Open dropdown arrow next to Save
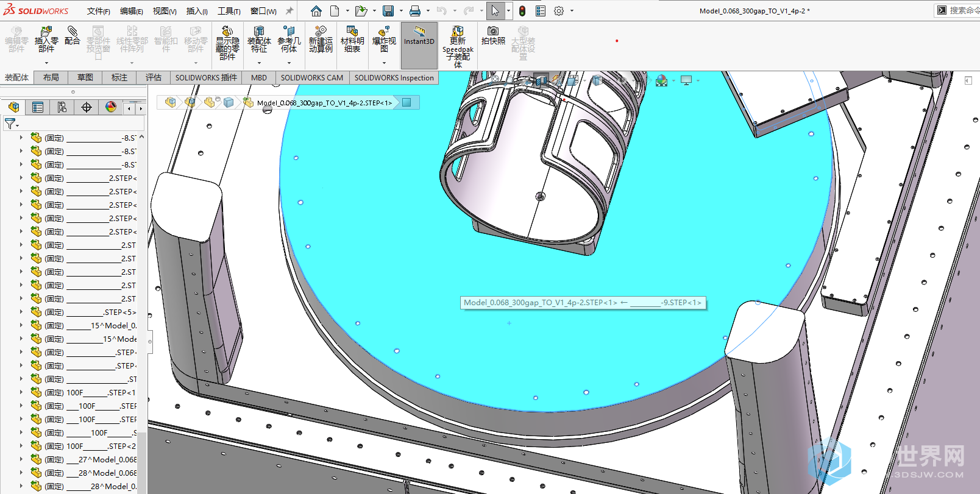 point(401,11)
